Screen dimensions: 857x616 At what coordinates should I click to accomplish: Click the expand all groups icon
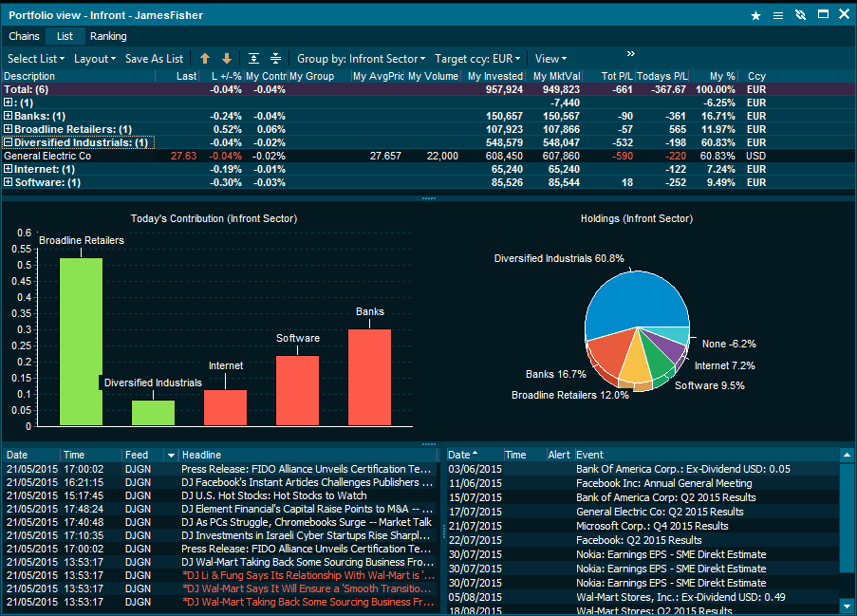(253, 59)
